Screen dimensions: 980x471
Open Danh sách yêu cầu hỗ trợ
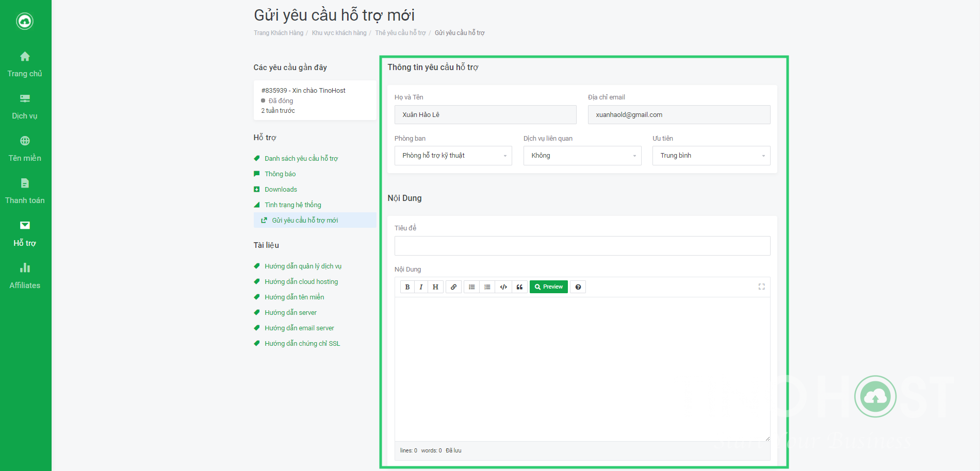pyautogui.click(x=301, y=158)
